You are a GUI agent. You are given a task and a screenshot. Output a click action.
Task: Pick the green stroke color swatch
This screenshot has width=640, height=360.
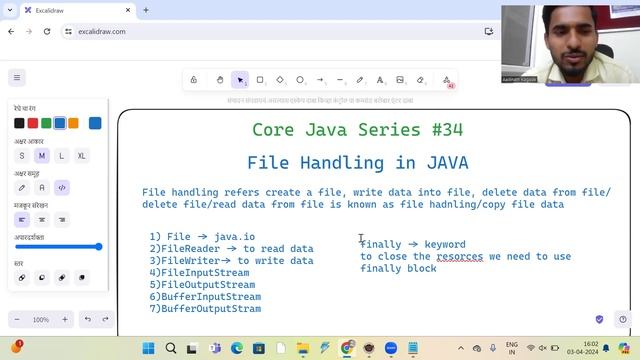point(46,123)
